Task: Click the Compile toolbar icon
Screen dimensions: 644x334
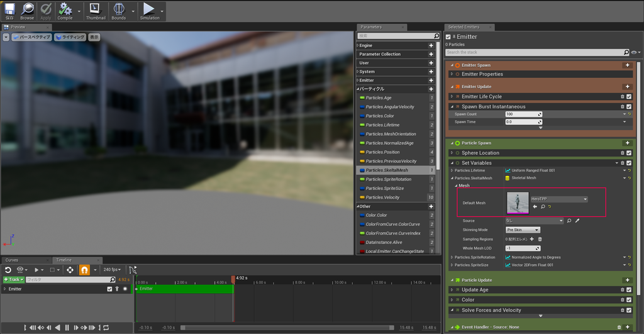Action: click(x=65, y=9)
